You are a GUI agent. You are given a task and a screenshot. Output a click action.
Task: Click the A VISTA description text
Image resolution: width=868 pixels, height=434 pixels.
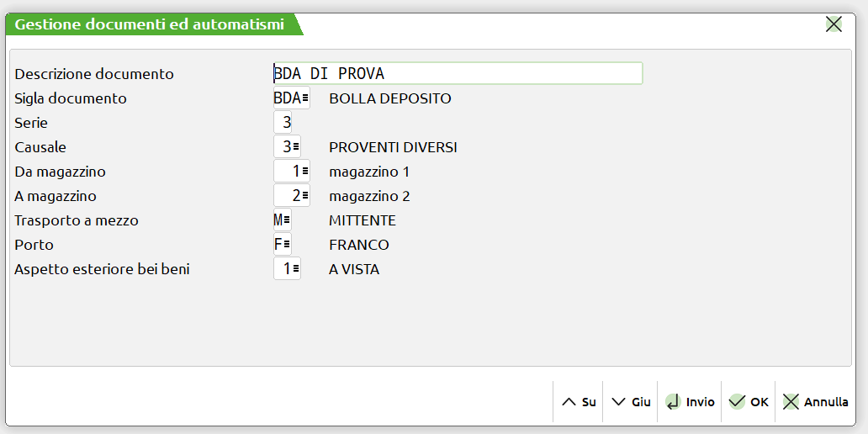354,269
